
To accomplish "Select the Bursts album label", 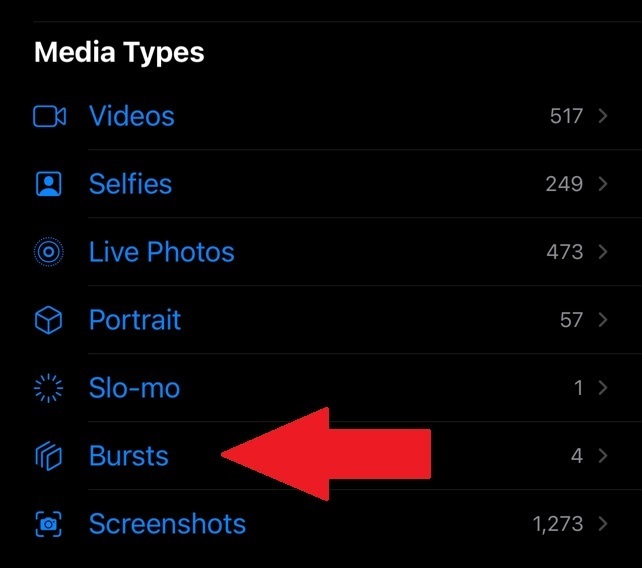I will (129, 456).
